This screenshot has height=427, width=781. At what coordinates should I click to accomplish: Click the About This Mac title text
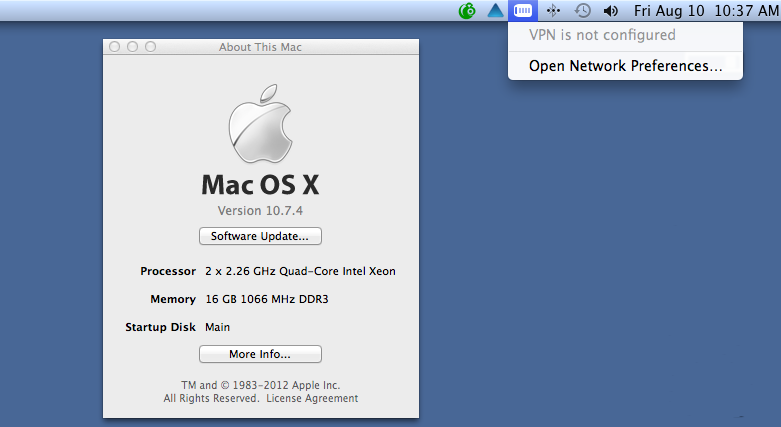click(260, 47)
